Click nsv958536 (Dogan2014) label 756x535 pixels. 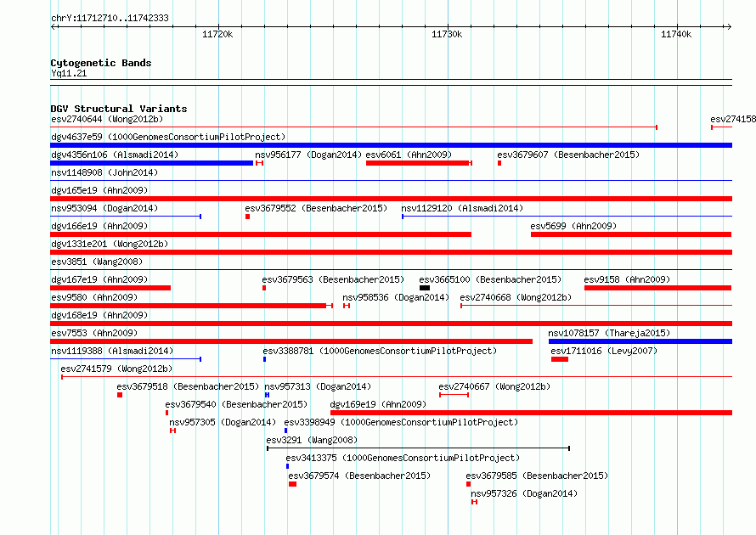point(396,297)
